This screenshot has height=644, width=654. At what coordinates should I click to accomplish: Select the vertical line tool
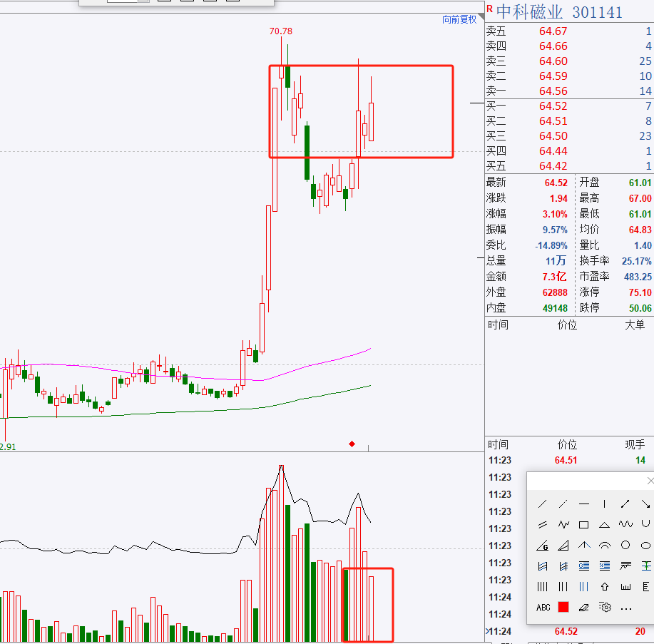click(x=604, y=504)
